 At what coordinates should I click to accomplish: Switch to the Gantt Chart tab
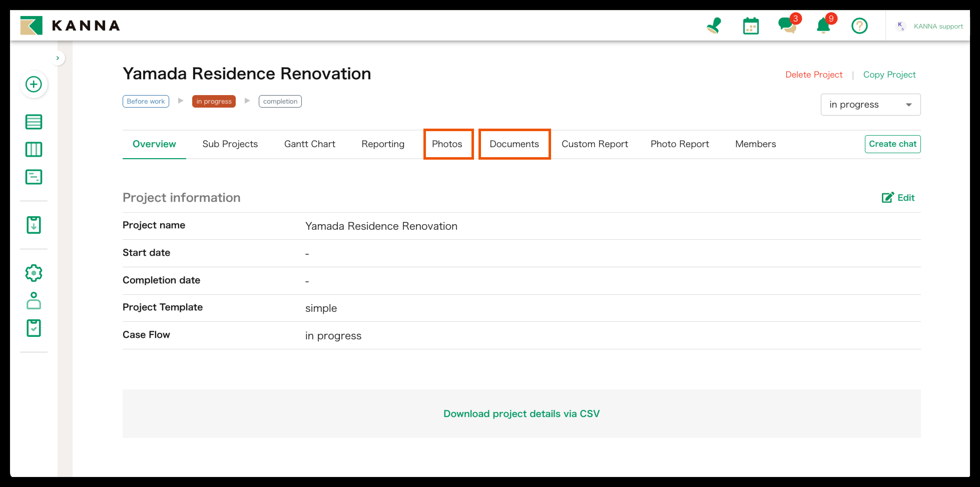[309, 144]
